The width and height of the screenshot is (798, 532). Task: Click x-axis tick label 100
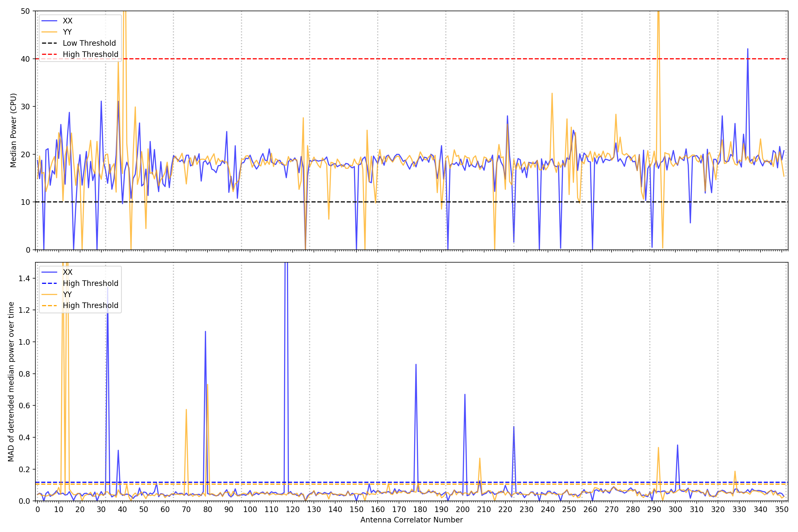(x=250, y=510)
